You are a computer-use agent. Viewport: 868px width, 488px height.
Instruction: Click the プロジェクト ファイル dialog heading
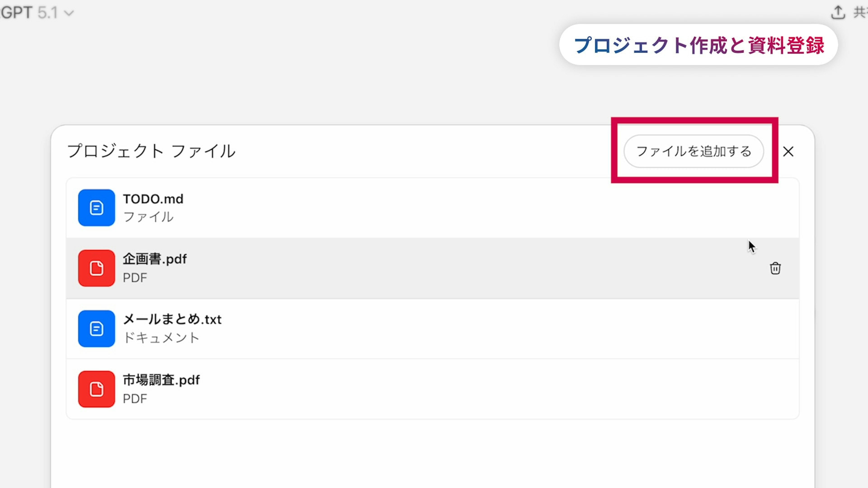(x=151, y=151)
